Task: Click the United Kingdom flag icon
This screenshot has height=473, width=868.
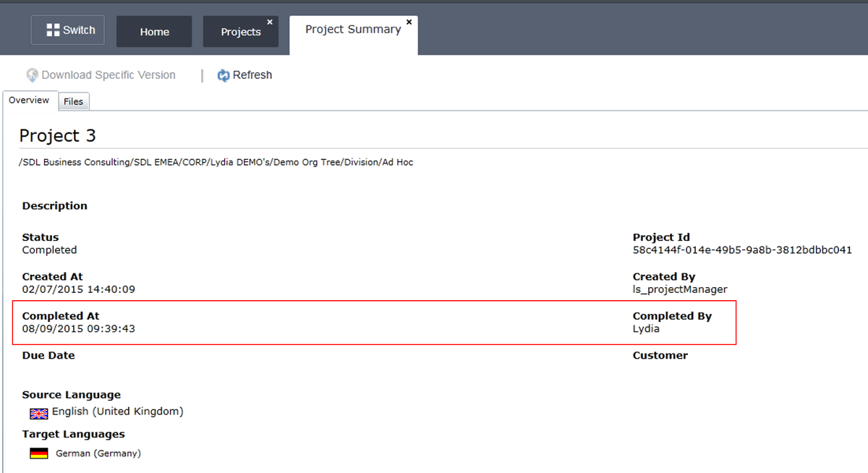Action: coord(38,413)
